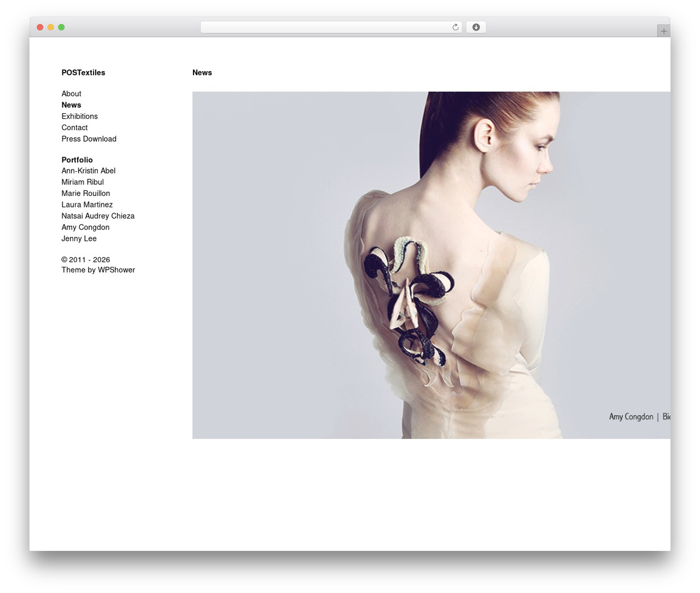The width and height of the screenshot is (700, 593).
Task: View Amy Congdon portfolio link
Action: click(85, 228)
